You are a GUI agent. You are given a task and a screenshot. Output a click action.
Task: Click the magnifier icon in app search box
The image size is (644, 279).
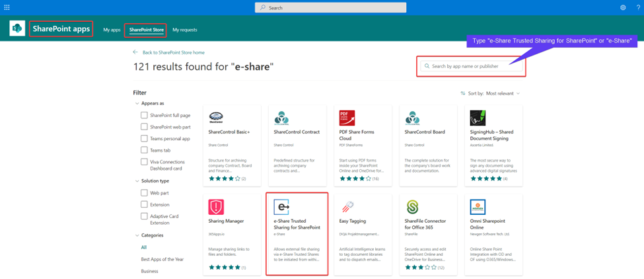click(427, 66)
